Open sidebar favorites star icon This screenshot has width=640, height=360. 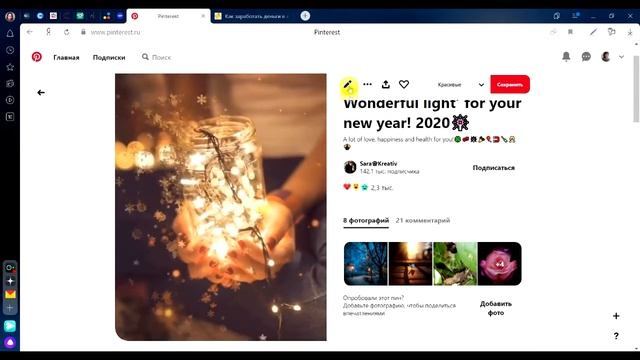[10, 67]
